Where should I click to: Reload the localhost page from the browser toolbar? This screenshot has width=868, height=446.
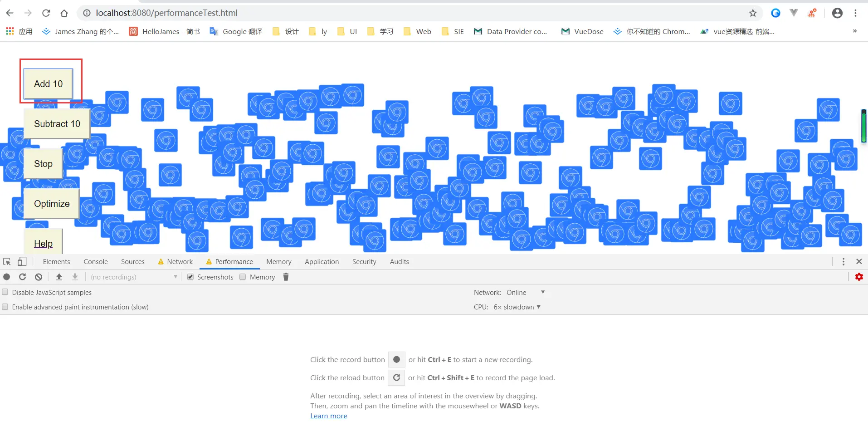(46, 13)
